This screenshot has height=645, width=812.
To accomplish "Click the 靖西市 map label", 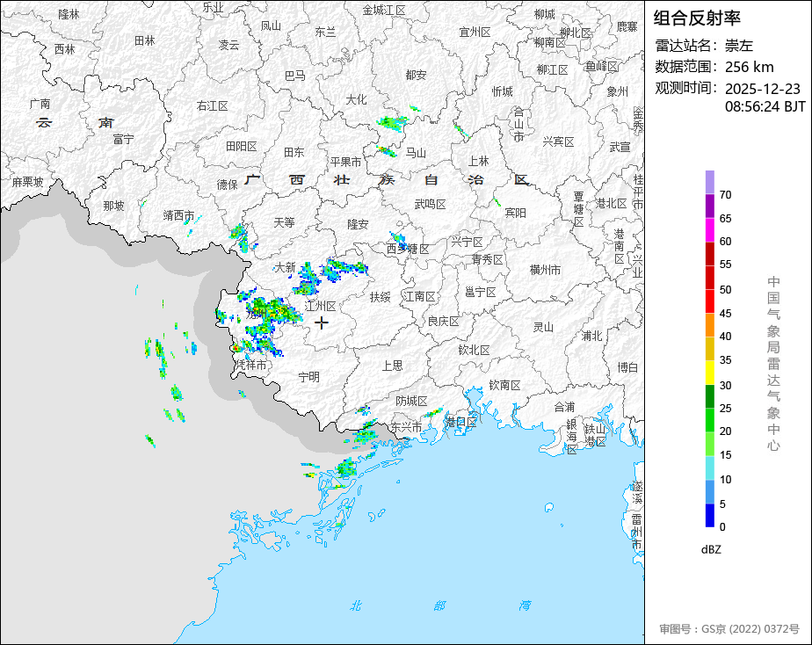I will tap(178, 215).
